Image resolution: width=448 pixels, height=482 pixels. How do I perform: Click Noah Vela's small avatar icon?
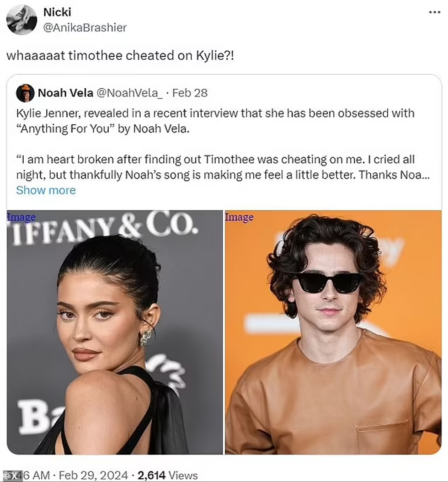(25, 93)
